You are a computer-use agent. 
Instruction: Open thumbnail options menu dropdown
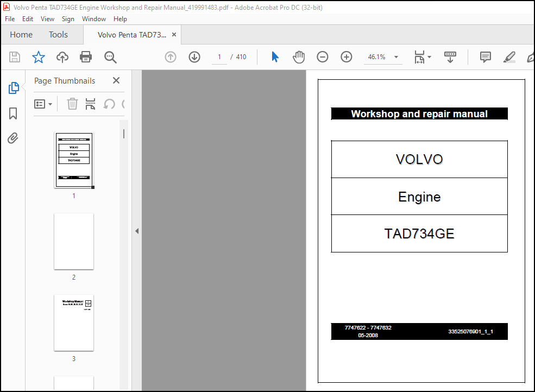click(43, 104)
